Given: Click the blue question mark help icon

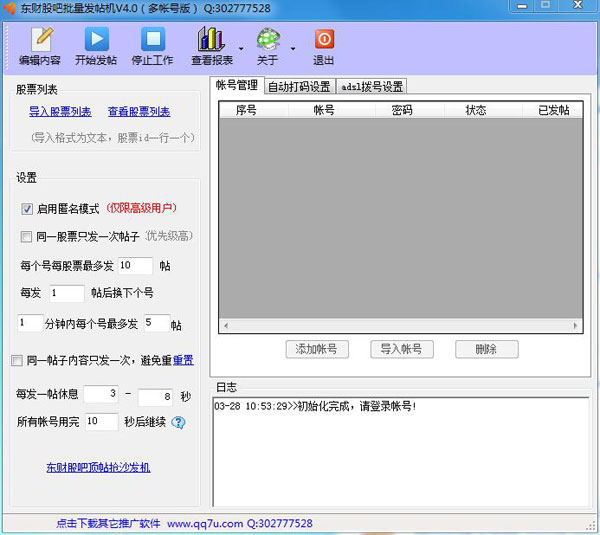Looking at the screenshot, I should click(178, 422).
